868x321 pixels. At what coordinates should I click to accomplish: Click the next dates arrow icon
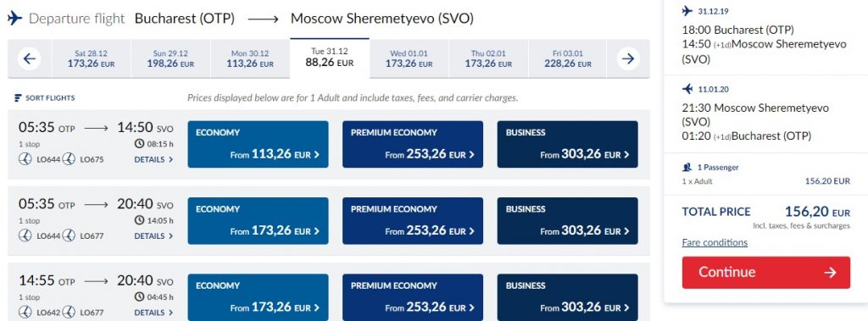pos(628,58)
